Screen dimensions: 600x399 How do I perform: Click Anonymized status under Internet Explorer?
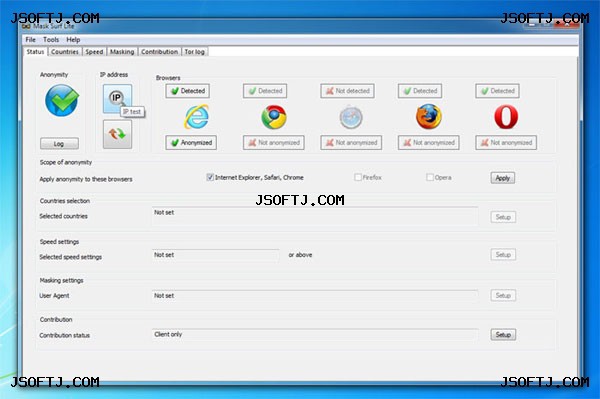(191, 143)
